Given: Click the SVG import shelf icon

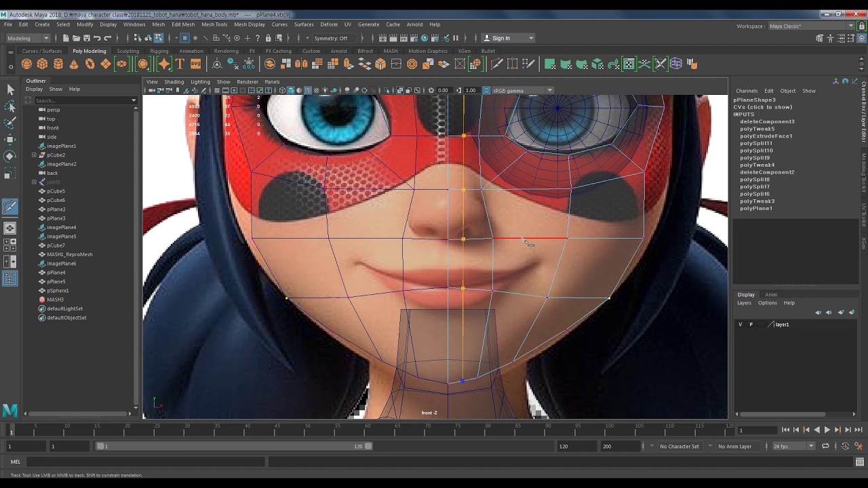Looking at the screenshot, I should (x=195, y=64).
